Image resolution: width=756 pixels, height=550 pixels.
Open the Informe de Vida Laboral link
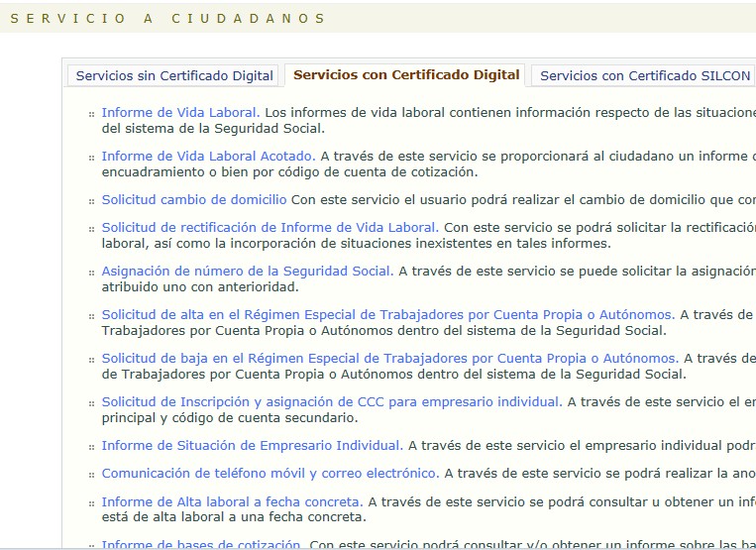point(180,113)
